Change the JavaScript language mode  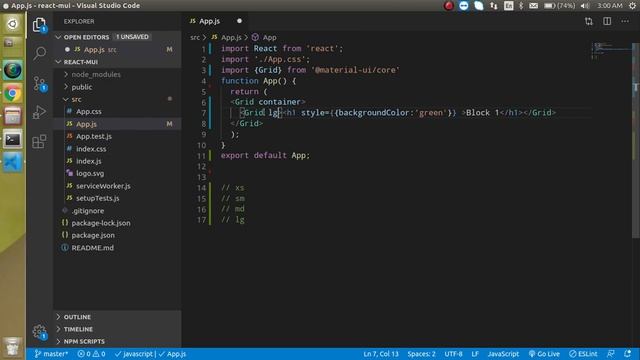pyautogui.click(x=503, y=354)
